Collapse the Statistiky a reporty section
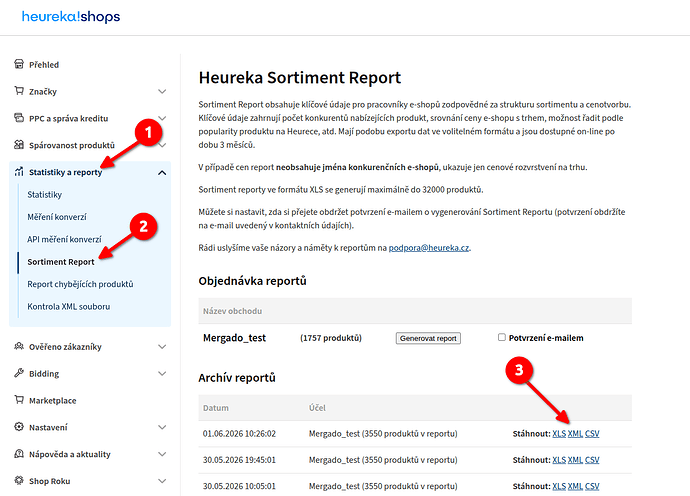Image resolution: width=690 pixels, height=496 pixels. coord(162,173)
